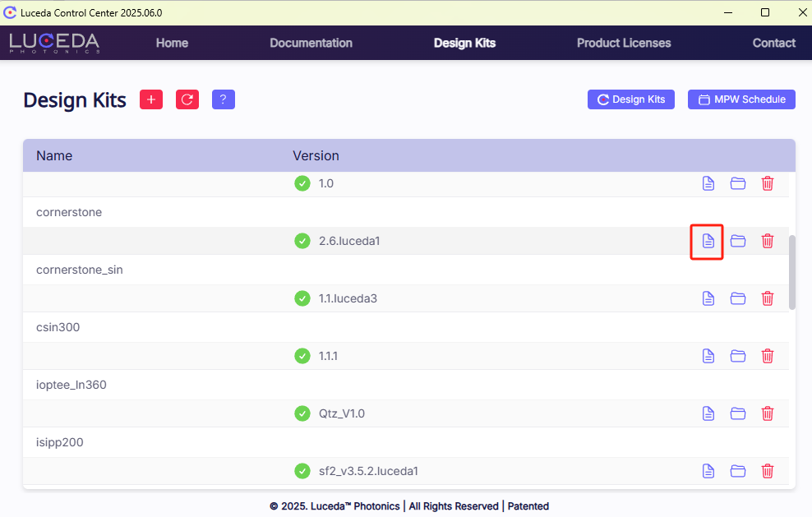Select the isipp200 kit name
812x517 pixels.
[59, 442]
